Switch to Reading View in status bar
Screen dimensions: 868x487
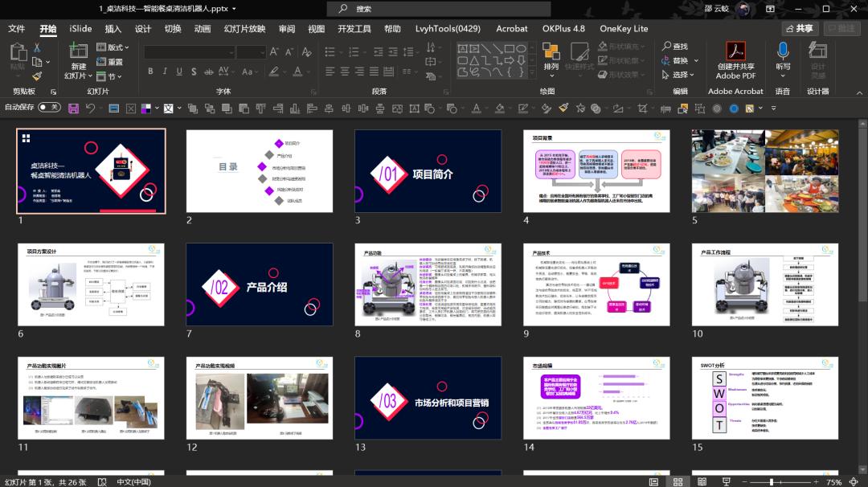click(701, 481)
